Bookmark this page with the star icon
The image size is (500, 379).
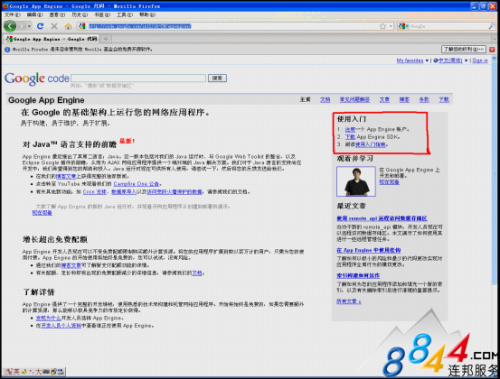383,26
